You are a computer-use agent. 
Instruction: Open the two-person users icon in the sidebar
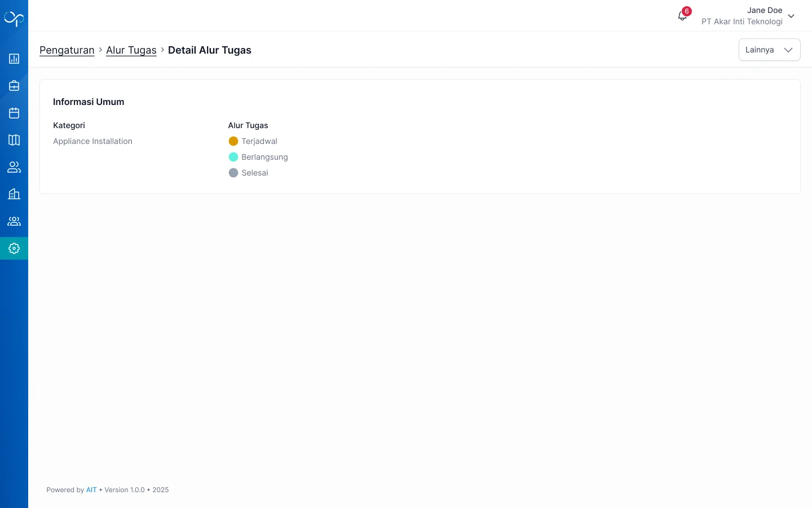[x=14, y=167]
